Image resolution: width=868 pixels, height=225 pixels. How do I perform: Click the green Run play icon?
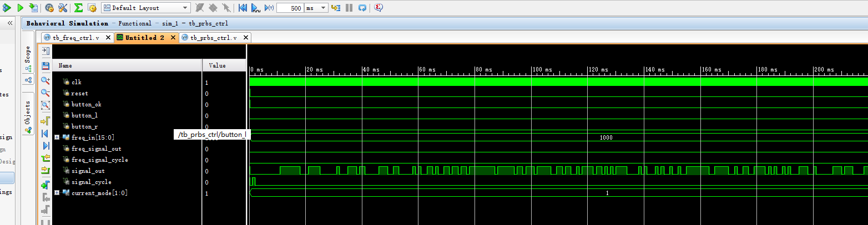pyautogui.click(x=21, y=8)
